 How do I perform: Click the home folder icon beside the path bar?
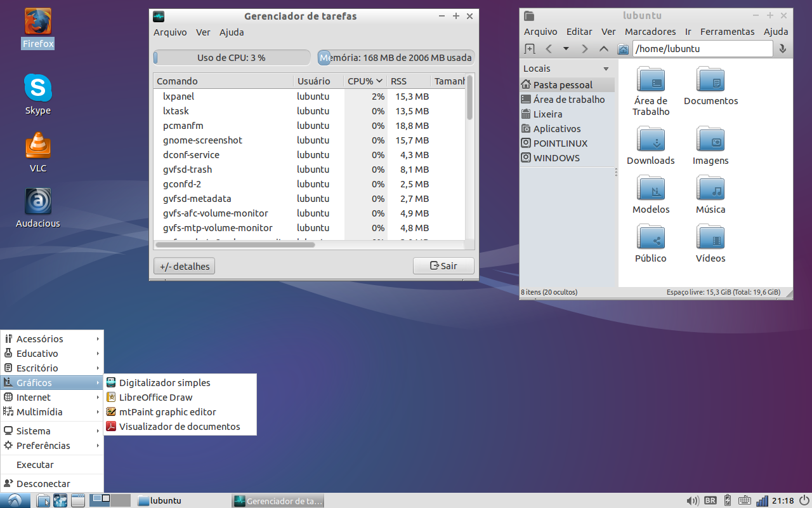pos(623,49)
